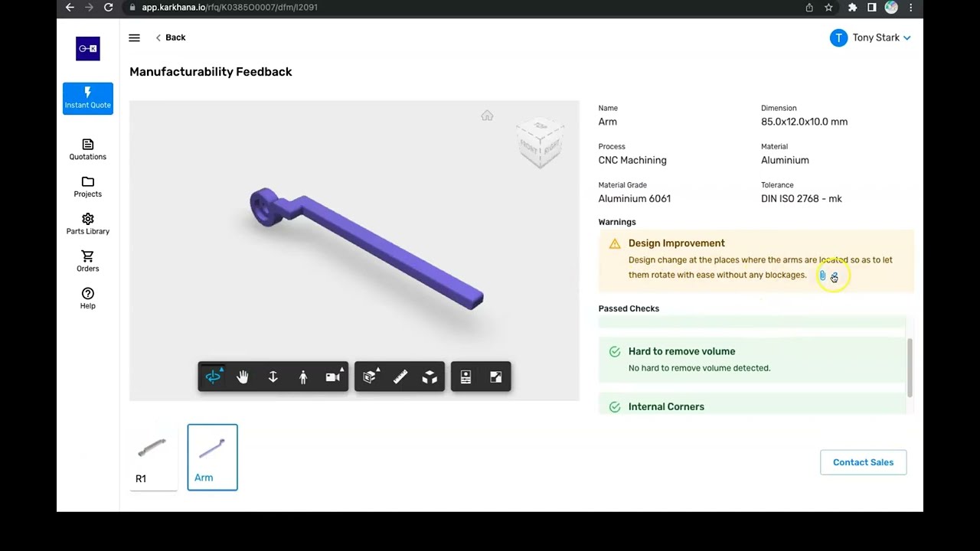The image size is (980, 551).
Task: Expand the Tony Stark account dropdown
Action: (871, 37)
